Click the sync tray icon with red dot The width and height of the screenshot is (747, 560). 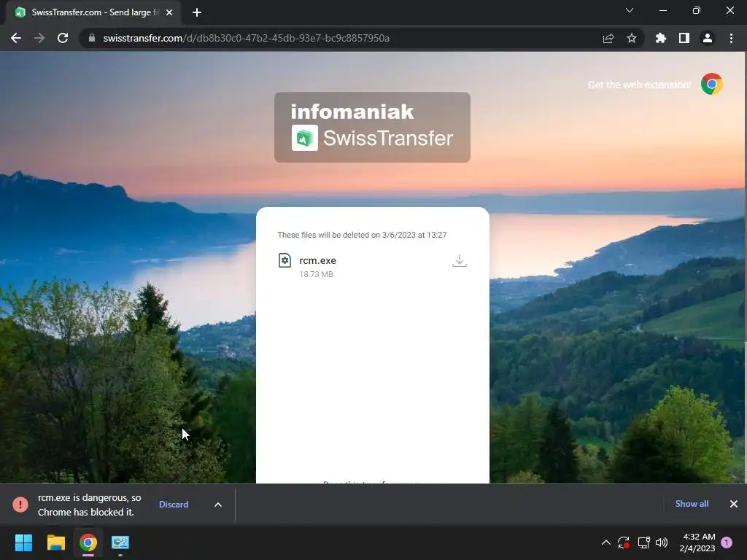624,542
